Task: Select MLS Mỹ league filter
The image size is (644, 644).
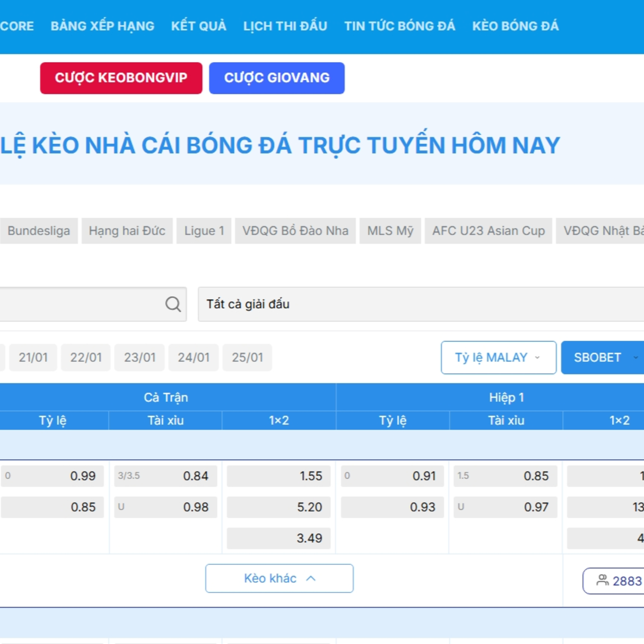Action: pyautogui.click(x=390, y=231)
